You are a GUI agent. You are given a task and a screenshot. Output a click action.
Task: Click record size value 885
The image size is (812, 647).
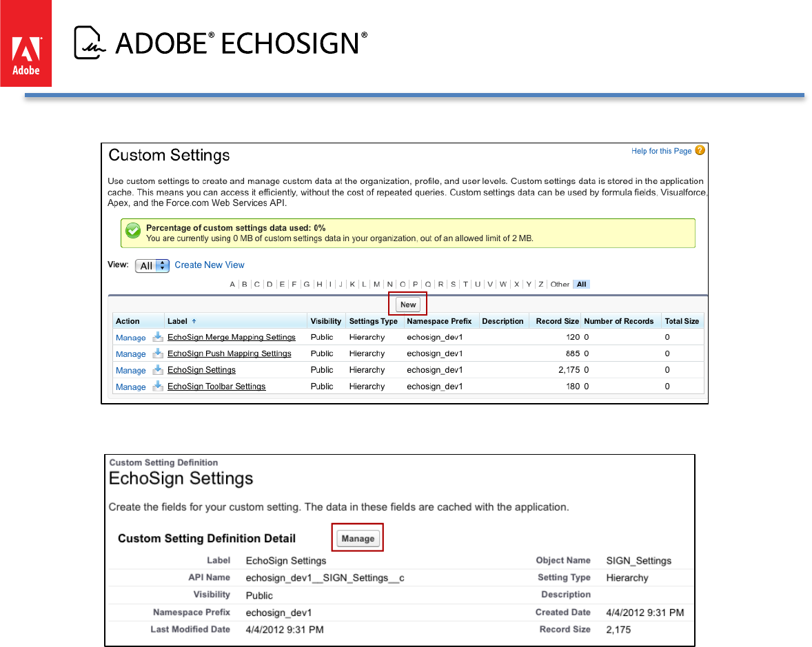pos(573,353)
